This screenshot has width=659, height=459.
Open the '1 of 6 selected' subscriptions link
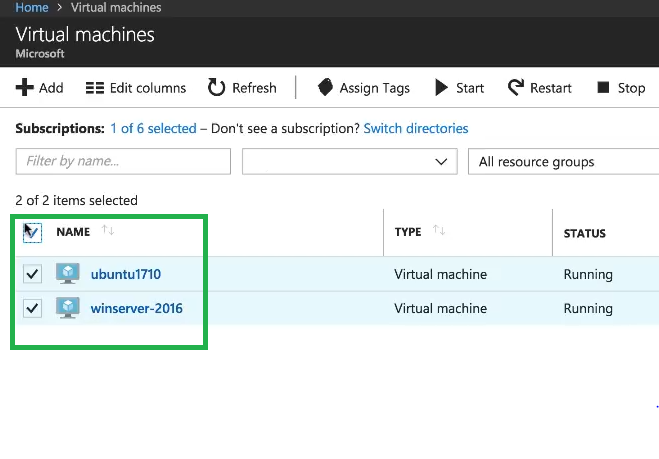[x=153, y=128]
